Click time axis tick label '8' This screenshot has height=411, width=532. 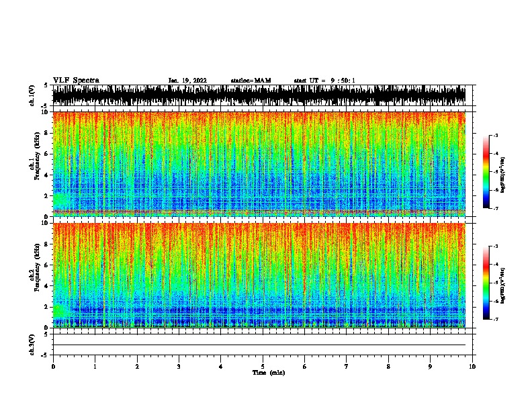click(388, 367)
